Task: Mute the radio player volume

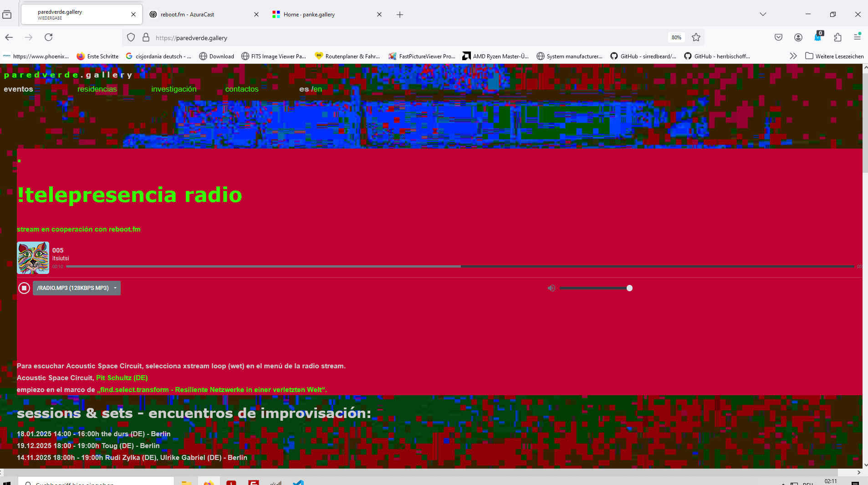Action: (x=551, y=288)
